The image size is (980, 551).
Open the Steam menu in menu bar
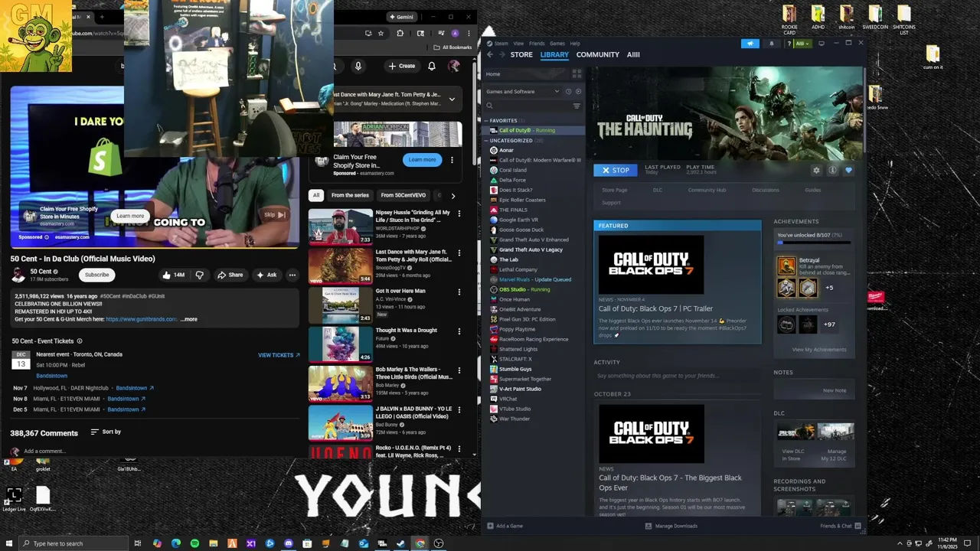pyautogui.click(x=501, y=44)
